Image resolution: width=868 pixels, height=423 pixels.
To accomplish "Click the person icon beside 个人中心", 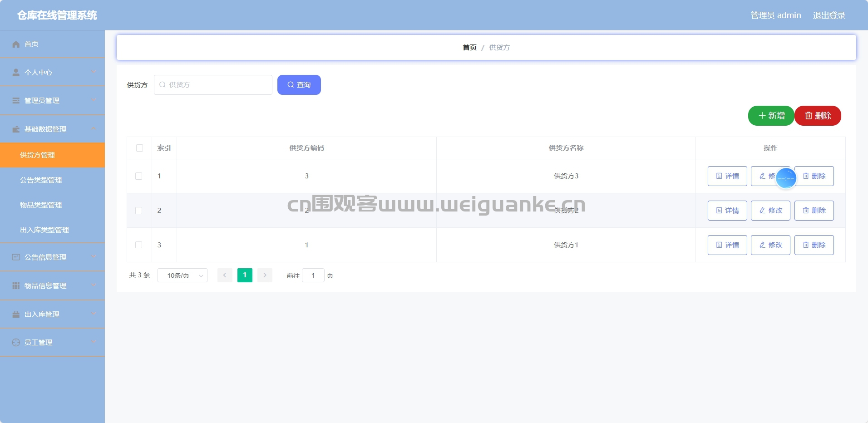I will 16,72.
